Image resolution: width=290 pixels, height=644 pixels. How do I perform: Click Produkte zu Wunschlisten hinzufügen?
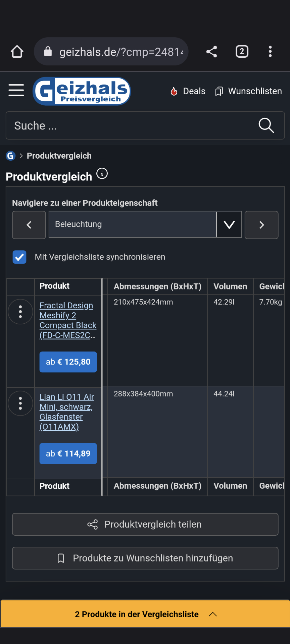tap(145, 558)
